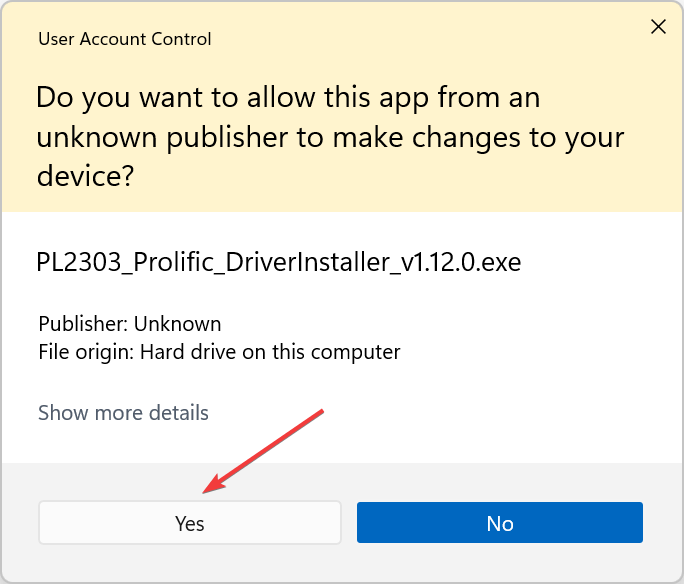The height and width of the screenshot is (584, 684).
Task: Click the Publisher: Unknown line
Action: click(x=130, y=324)
